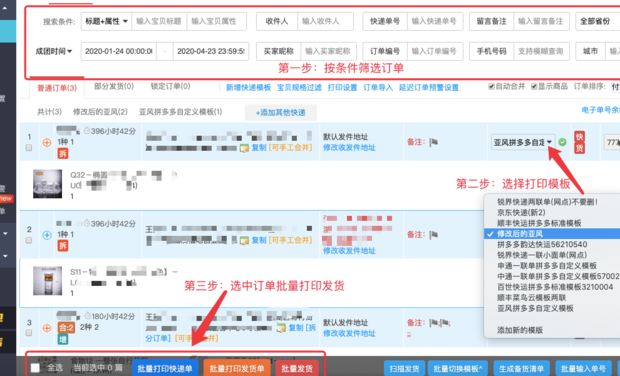Click the red 批量发货 button
Viewport: 620px width, 376px height.
[x=297, y=368]
